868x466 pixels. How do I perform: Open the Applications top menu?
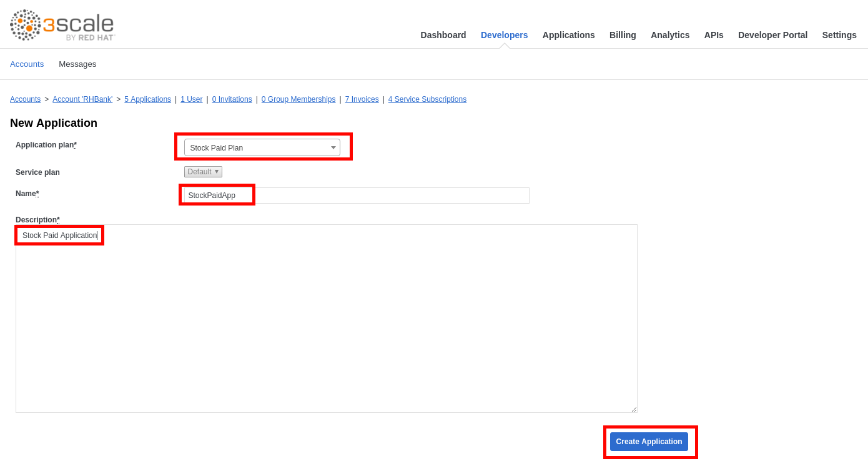(x=568, y=35)
